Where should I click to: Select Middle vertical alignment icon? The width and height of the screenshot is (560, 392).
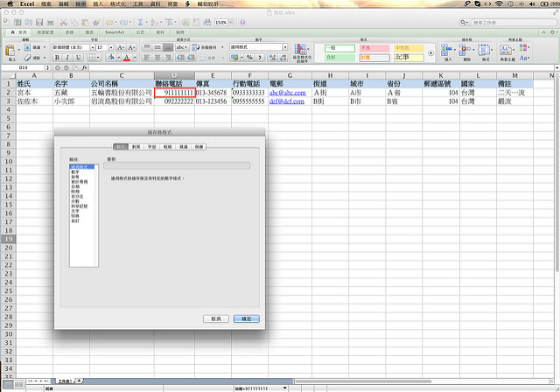click(157, 47)
